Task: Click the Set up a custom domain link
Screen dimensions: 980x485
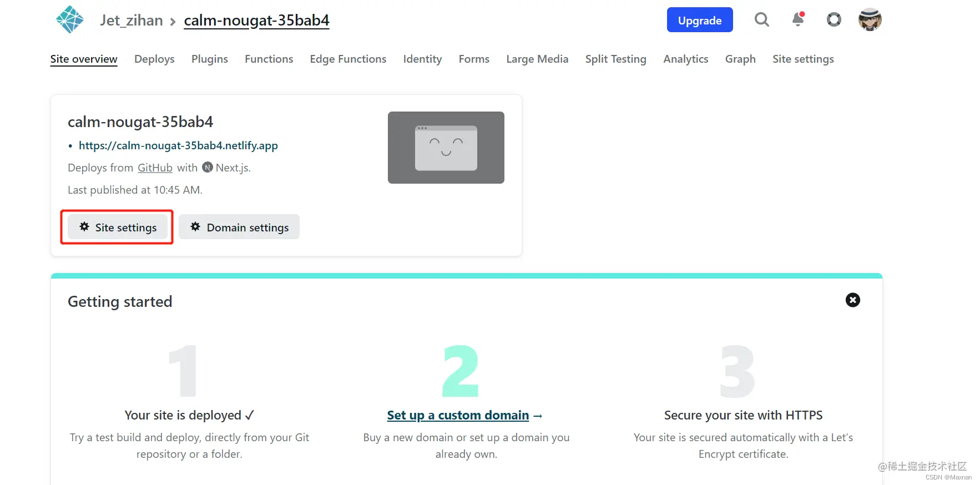Action: [x=458, y=415]
